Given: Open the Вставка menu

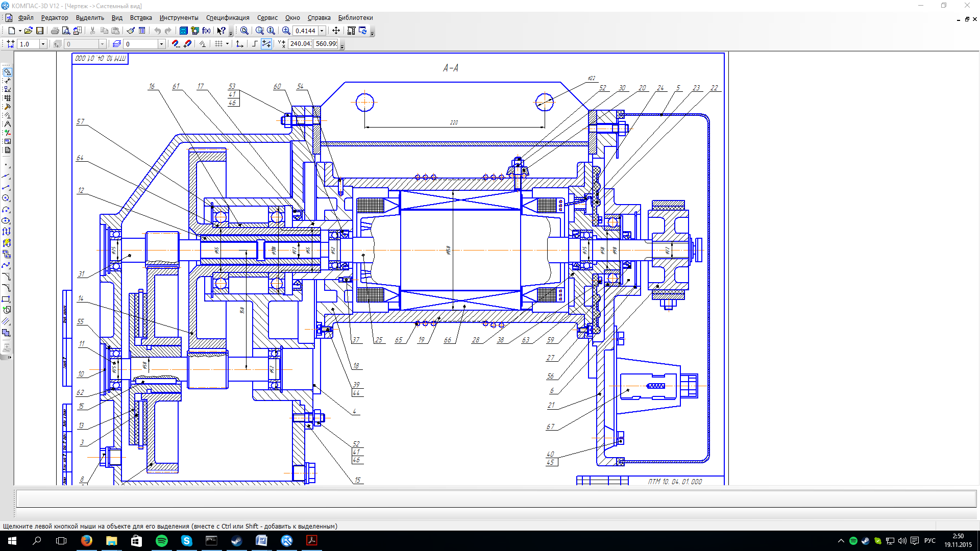Looking at the screenshot, I should (x=141, y=18).
